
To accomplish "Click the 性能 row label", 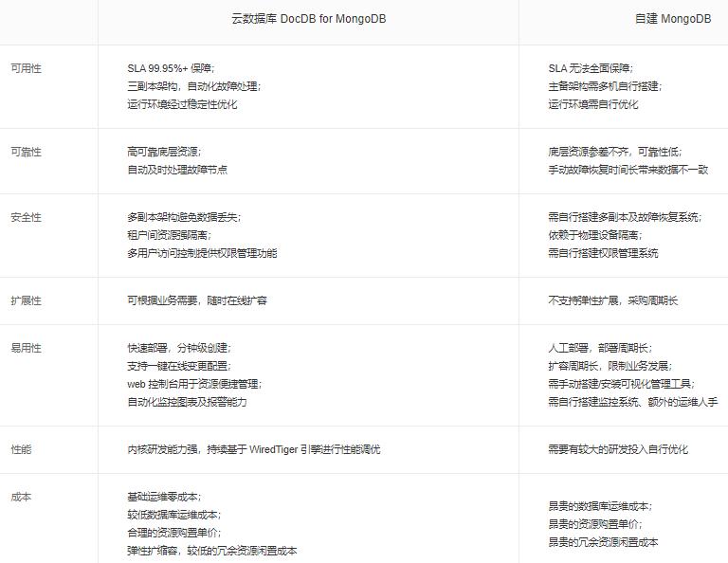I will tap(21, 450).
